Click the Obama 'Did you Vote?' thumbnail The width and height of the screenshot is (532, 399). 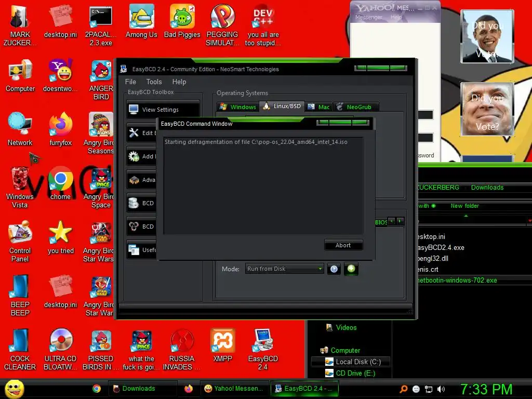point(487,36)
